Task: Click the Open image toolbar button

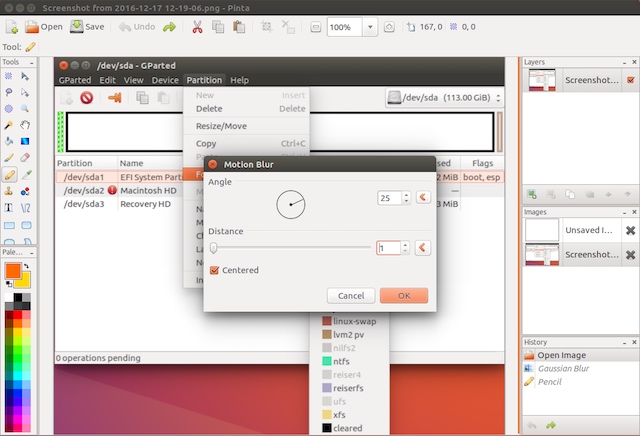Action: (44, 27)
